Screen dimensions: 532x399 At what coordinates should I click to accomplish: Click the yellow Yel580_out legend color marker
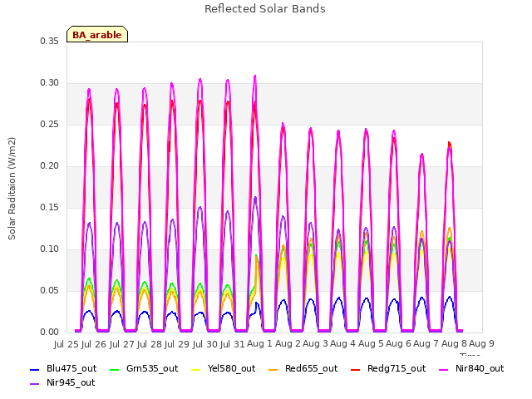pyautogui.click(x=196, y=369)
